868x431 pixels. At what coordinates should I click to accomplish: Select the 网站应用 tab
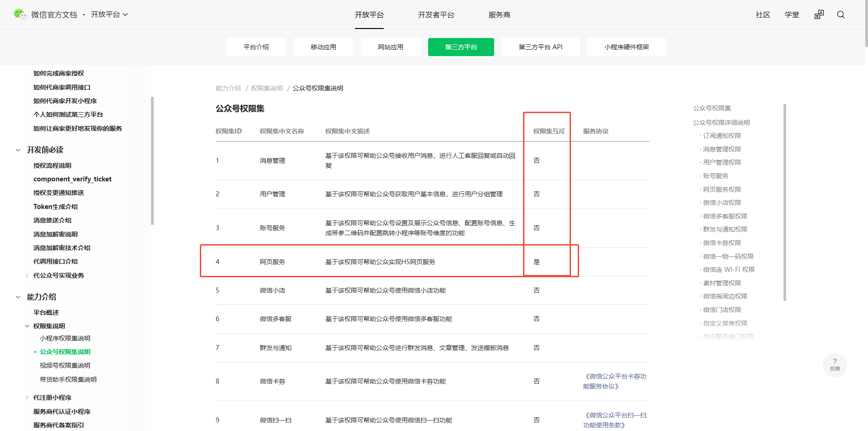tap(391, 47)
